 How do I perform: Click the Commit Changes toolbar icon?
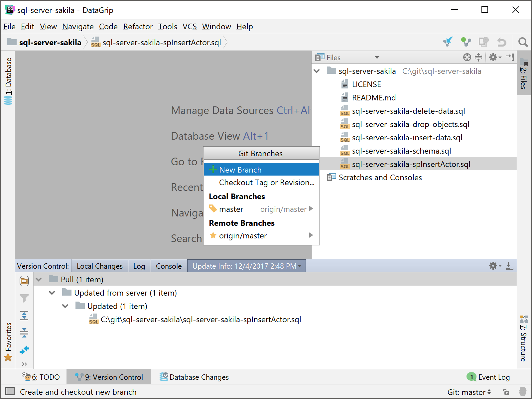pos(466,42)
